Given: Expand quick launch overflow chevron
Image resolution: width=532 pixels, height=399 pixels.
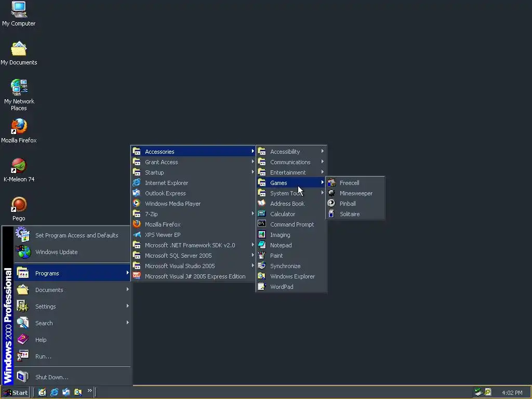Looking at the screenshot, I should (89, 391).
